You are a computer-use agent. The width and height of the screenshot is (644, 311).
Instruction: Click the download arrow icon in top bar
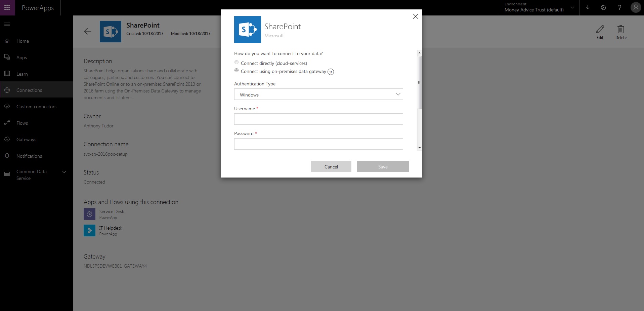point(588,7)
